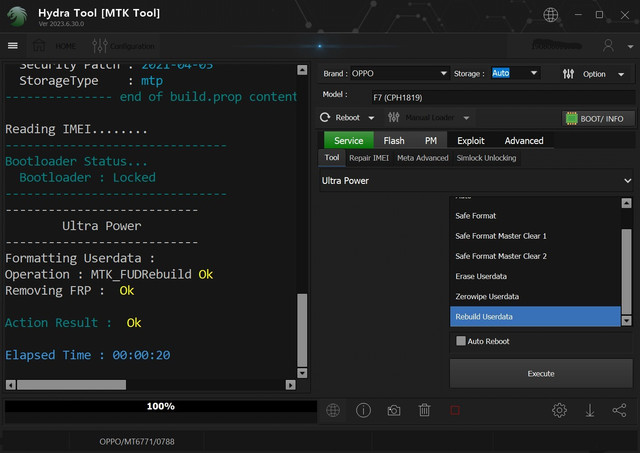The height and width of the screenshot is (453, 640).
Task: Select Rebuild Userdata option
Action: tap(535, 317)
